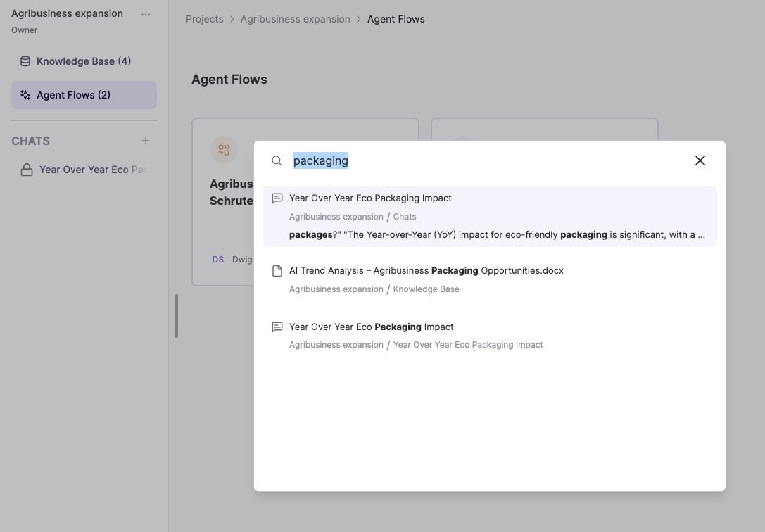The image size is (765, 532).
Task: Click the Agribusiness expansion / Chats path text
Action: (353, 217)
